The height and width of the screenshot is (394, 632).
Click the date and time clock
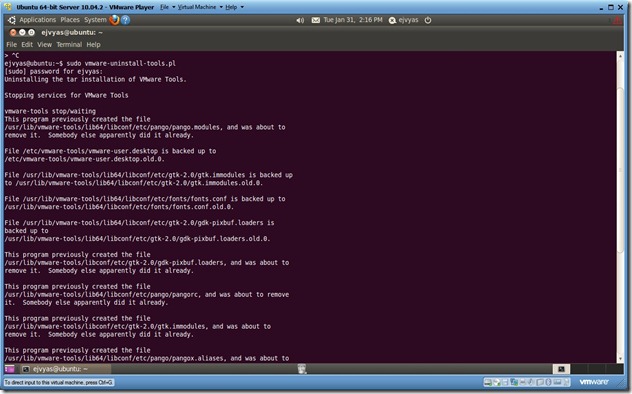click(x=353, y=20)
